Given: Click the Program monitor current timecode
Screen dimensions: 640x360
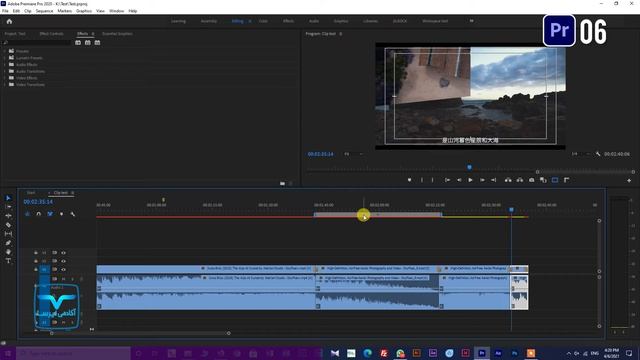Looking at the screenshot, I should click(320, 154).
